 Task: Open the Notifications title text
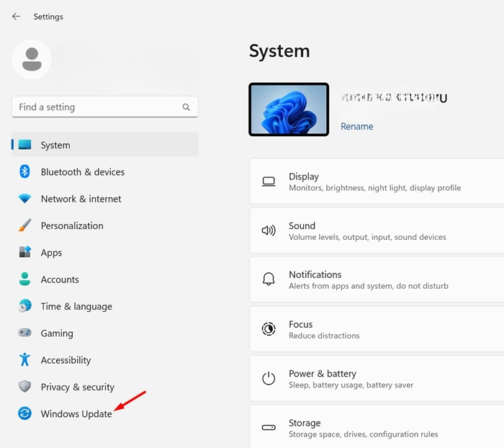[x=315, y=274]
